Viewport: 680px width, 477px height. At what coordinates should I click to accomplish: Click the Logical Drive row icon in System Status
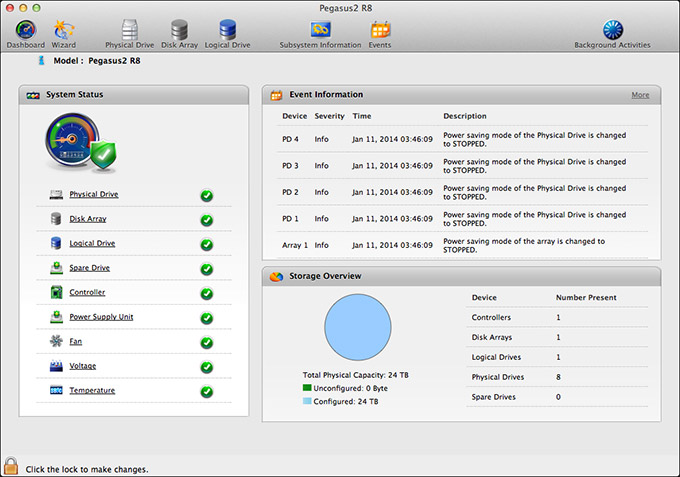[56, 243]
